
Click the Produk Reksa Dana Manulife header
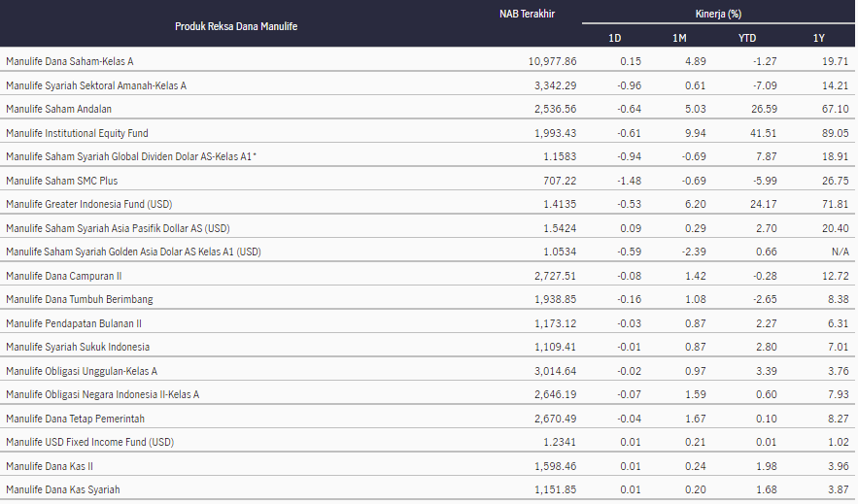(236, 26)
